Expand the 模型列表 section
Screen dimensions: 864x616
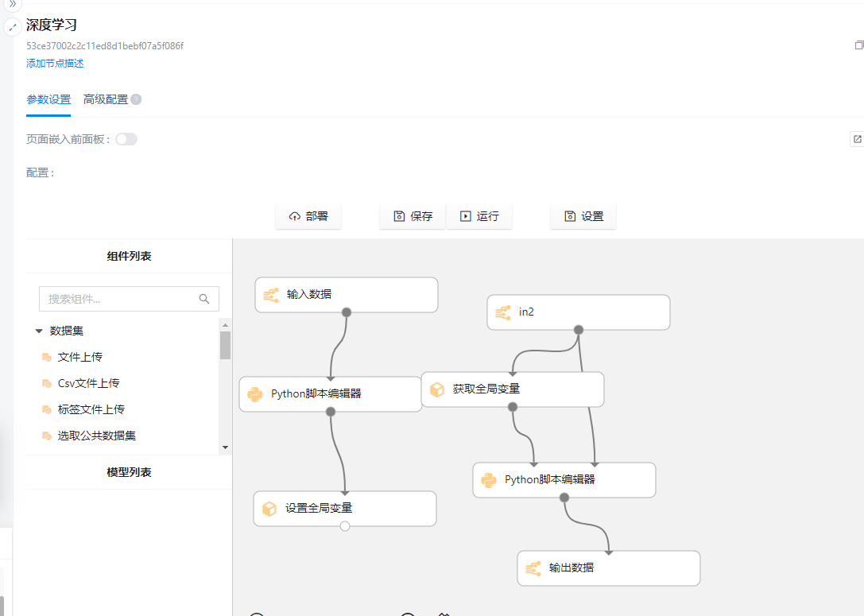point(129,472)
